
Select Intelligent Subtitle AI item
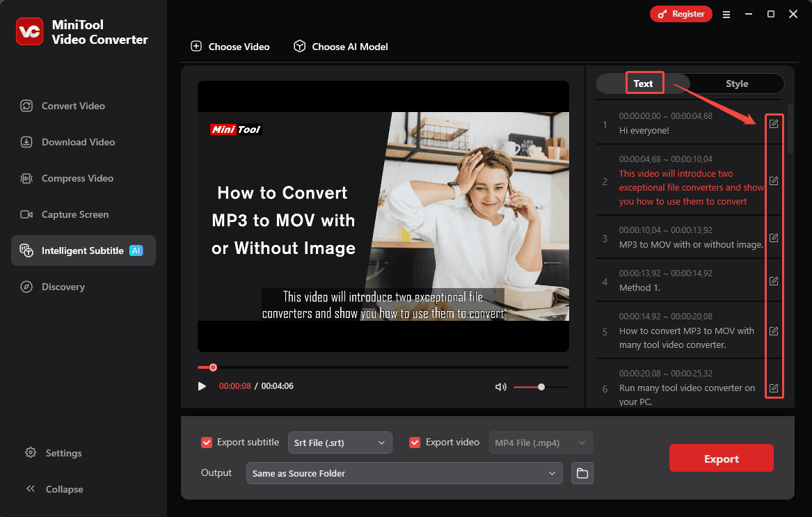coord(83,250)
